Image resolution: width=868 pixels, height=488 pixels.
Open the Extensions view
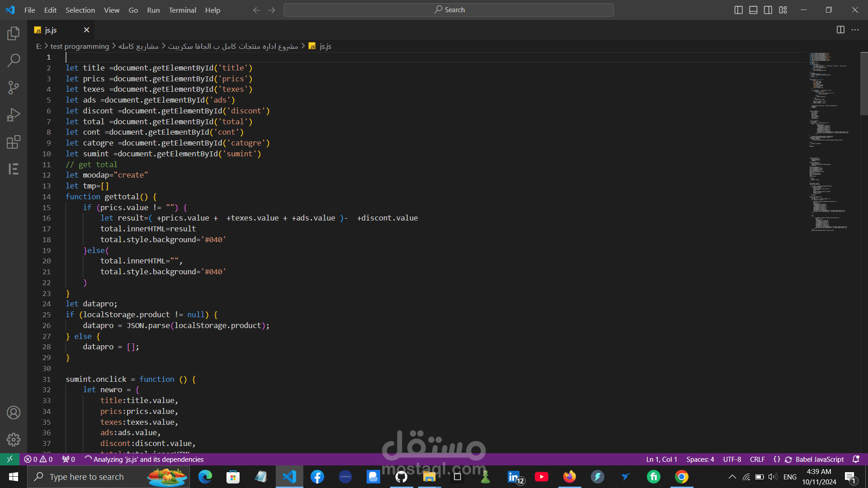[14, 142]
